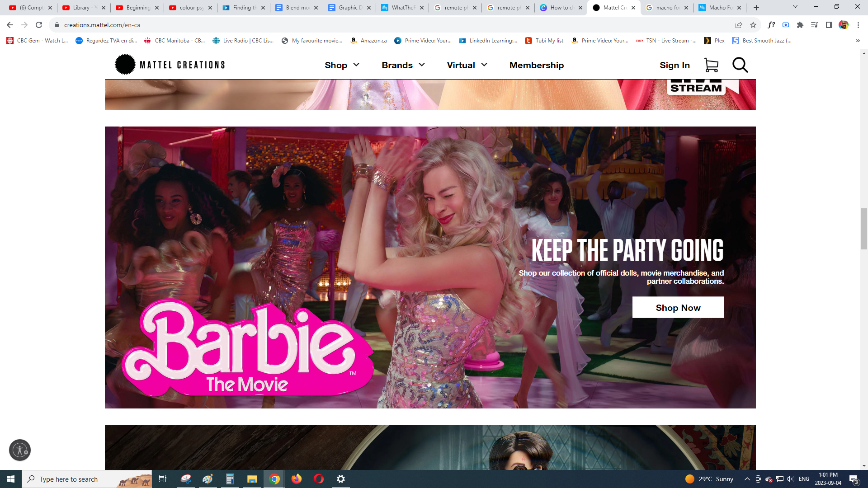Toggle Chrome side panel icon
Viewport: 868px width, 488px height.
(829, 25)
